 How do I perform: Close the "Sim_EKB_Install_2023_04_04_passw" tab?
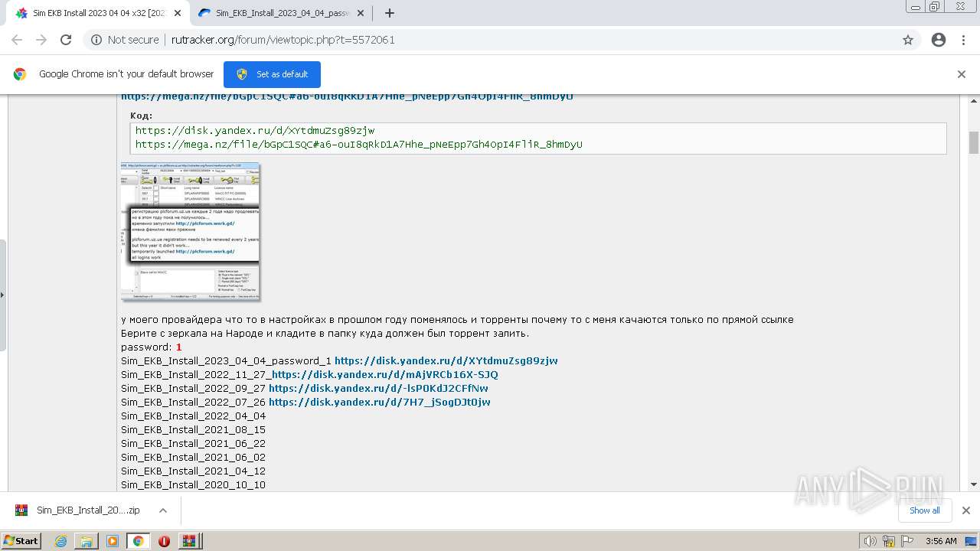coord(361,13)
